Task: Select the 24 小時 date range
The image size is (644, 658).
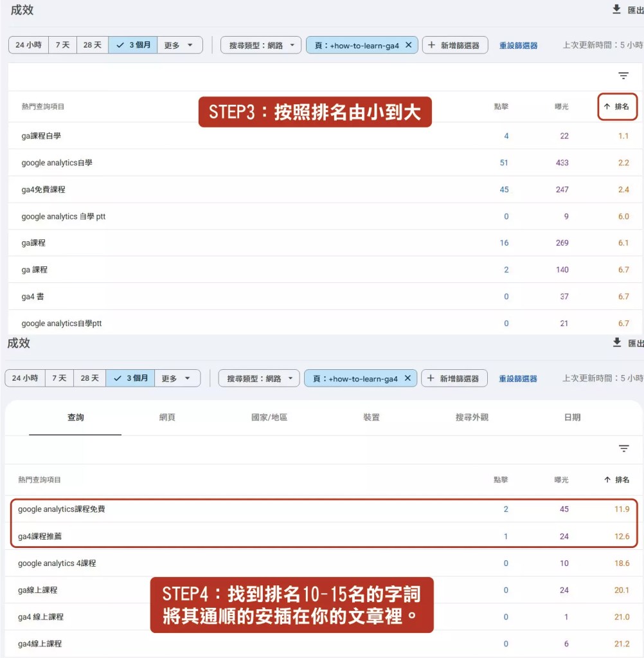Action: pyautogui.click(x=28, y=45)
